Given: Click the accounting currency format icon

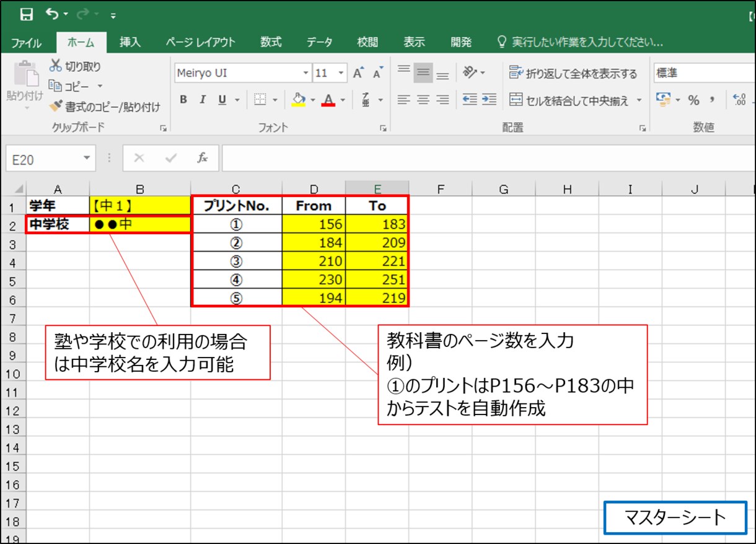Looking at the screenshot, I should click(x=664, y=100).
